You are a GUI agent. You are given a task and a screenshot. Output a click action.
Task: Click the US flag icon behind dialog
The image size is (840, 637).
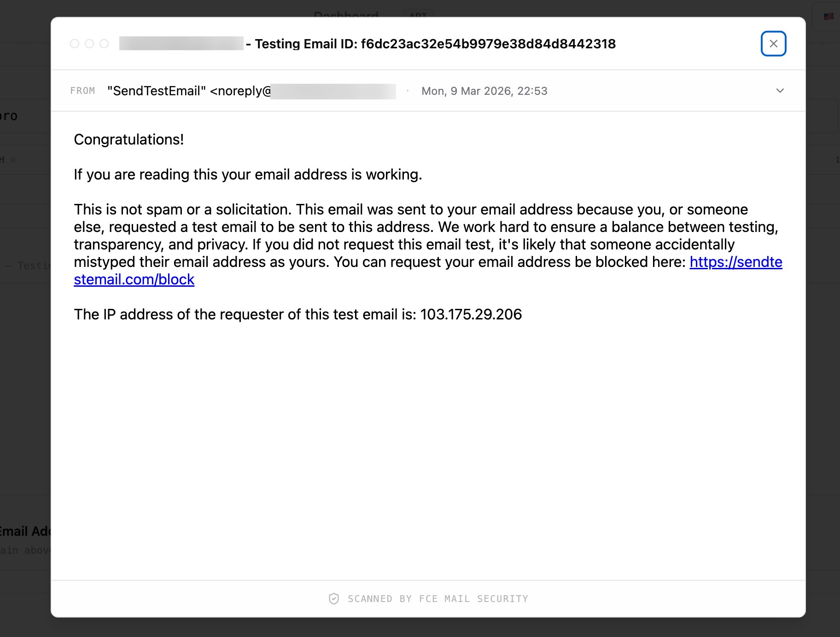pyautogui.click(x=828, y=16)
